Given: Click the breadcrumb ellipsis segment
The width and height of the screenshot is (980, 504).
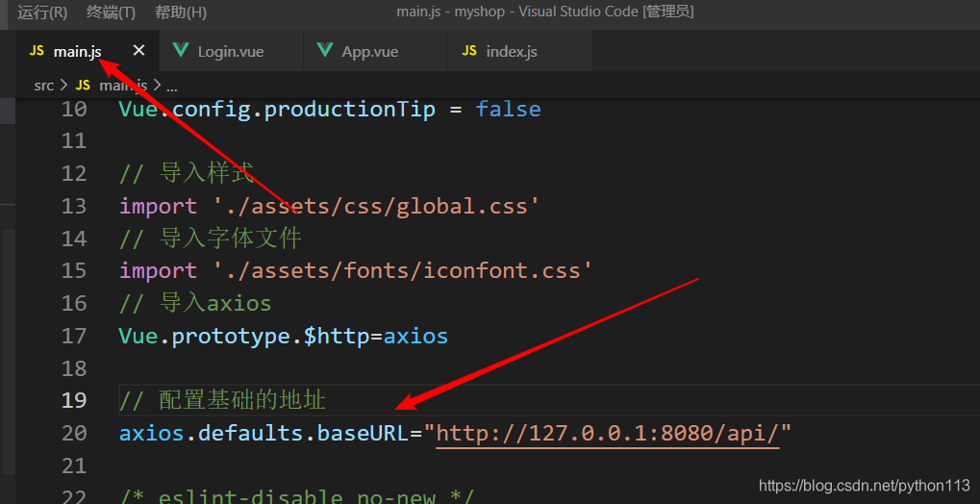Looking at the screenshot, I should [171, 85].
